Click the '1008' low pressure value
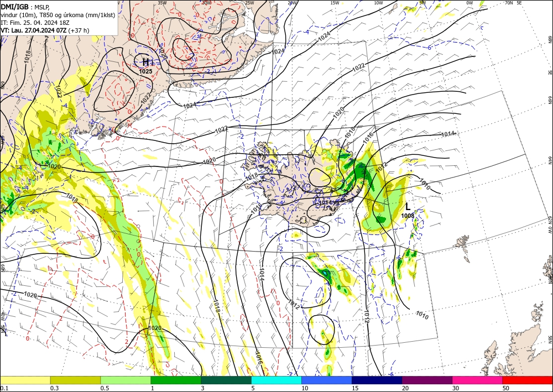 point(408,216)
